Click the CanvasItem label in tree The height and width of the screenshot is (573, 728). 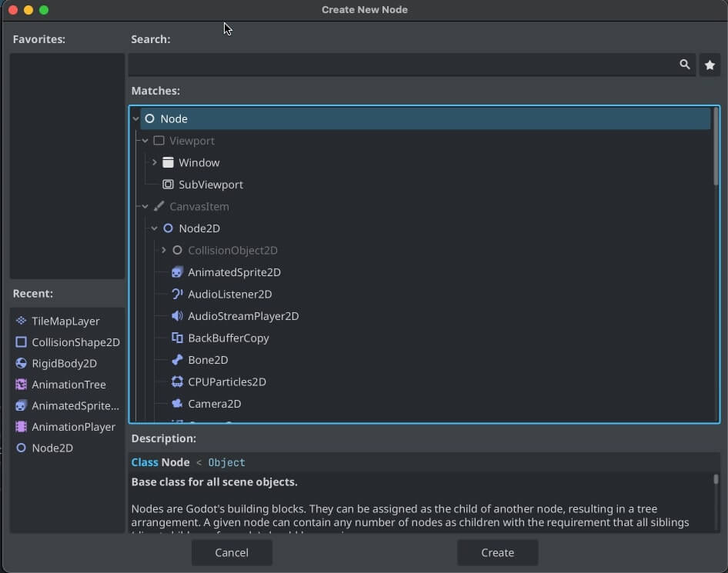point(199,206)
